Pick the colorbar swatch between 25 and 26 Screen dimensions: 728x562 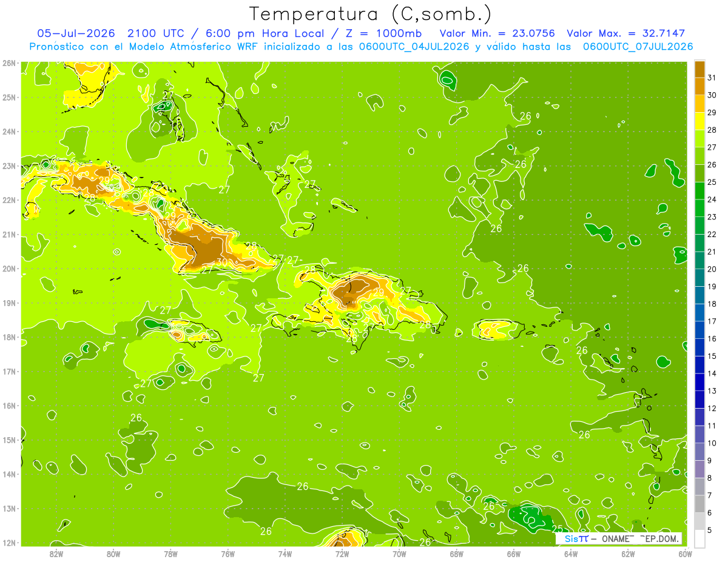(x=699, y=173)
